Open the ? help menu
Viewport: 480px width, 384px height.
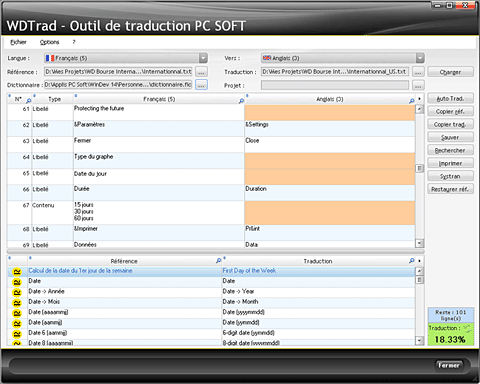(74, 42)
